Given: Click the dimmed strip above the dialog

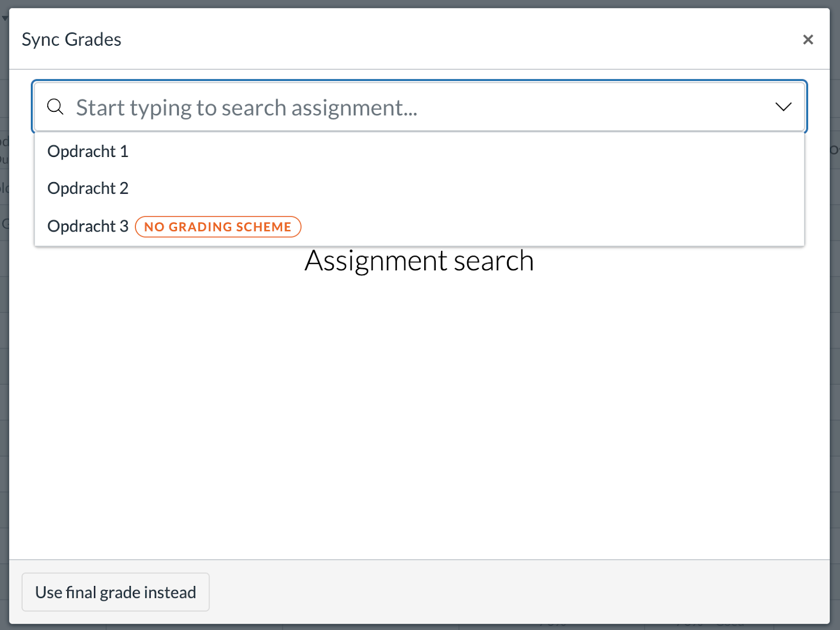Looking at the screenshot, I should [420, 4].
